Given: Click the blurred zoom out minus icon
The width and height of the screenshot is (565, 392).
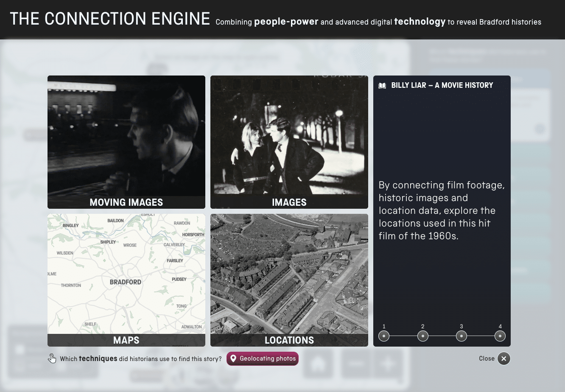Looking at the screenshot, I should [356, 364].
